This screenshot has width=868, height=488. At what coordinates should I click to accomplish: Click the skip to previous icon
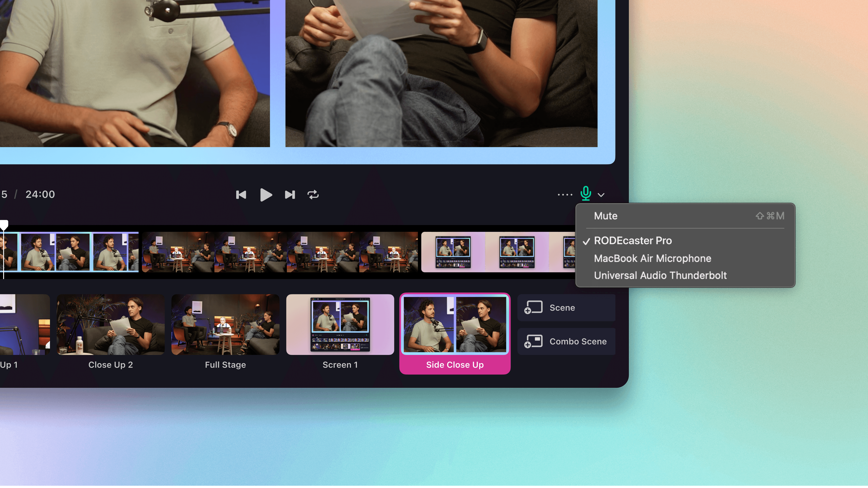[241, 195]
